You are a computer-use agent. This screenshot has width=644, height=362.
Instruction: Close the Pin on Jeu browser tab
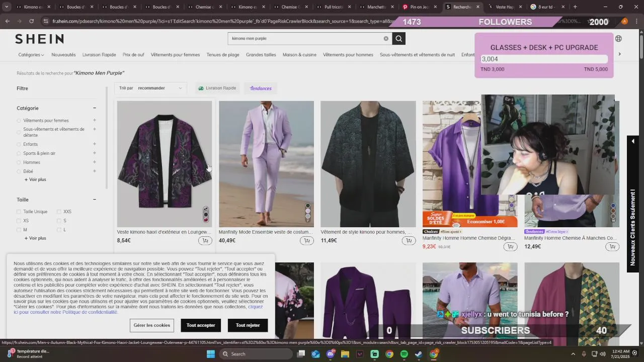pos(435,7)
